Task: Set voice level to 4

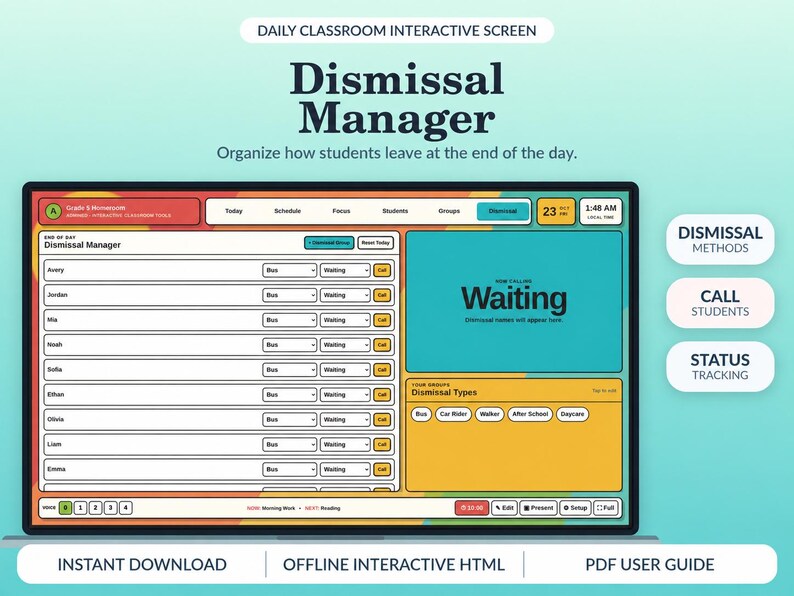Action: click(x=126, y=507)
